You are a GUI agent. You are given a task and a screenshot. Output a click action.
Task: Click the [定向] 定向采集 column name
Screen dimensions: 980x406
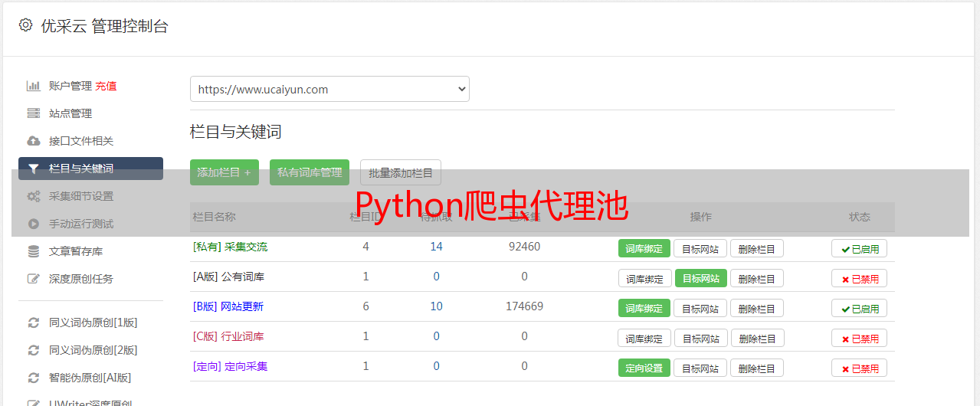pyautogui.click(x=230, y=366)
